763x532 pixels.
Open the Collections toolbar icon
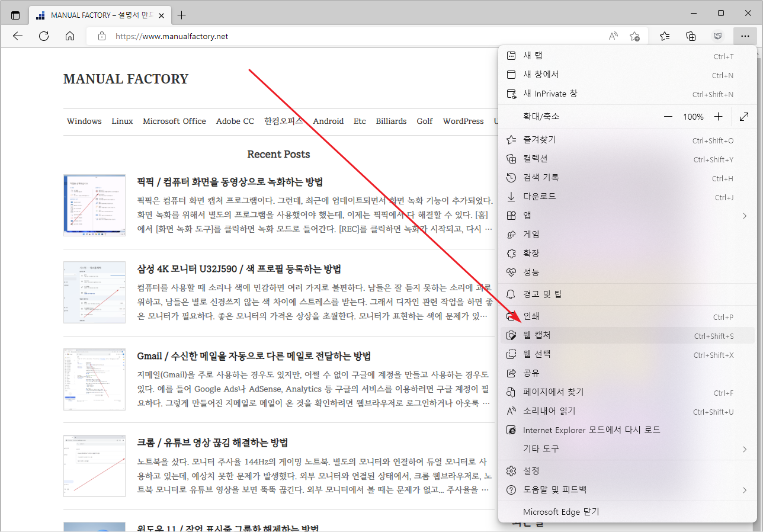point(691,36)
